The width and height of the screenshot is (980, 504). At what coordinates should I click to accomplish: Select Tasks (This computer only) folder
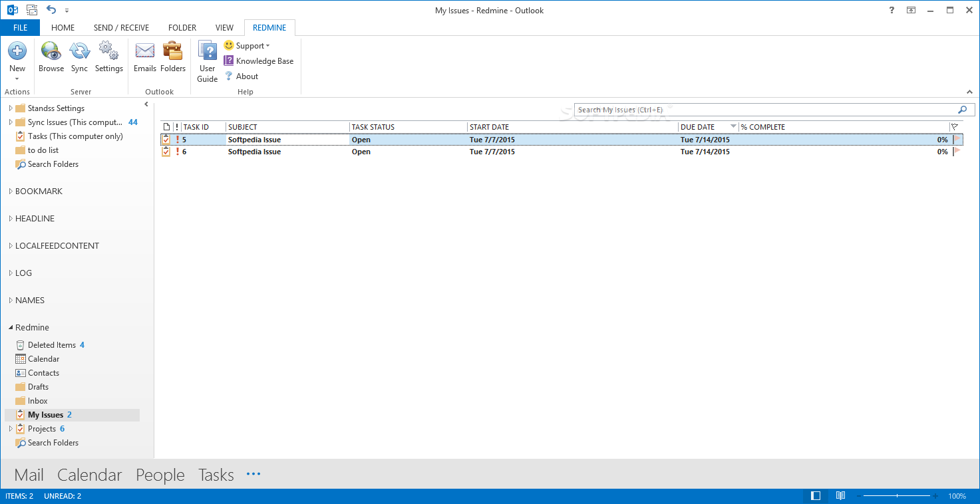coord(75,136)
